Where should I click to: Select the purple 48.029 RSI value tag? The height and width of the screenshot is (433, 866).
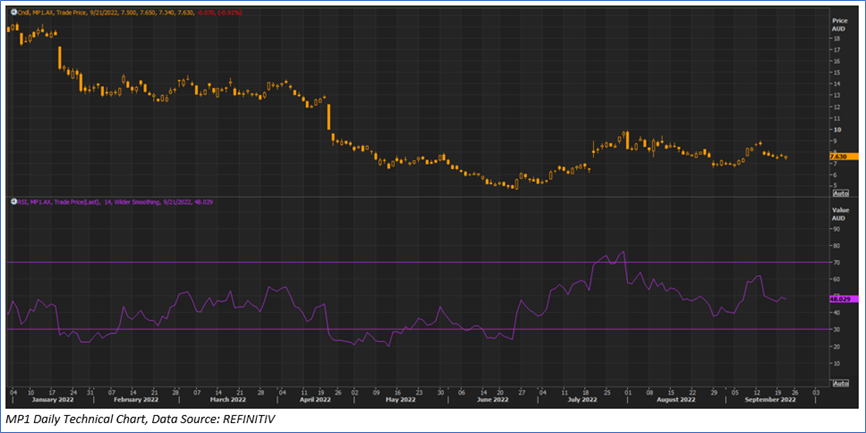click(x=843, y=299)
